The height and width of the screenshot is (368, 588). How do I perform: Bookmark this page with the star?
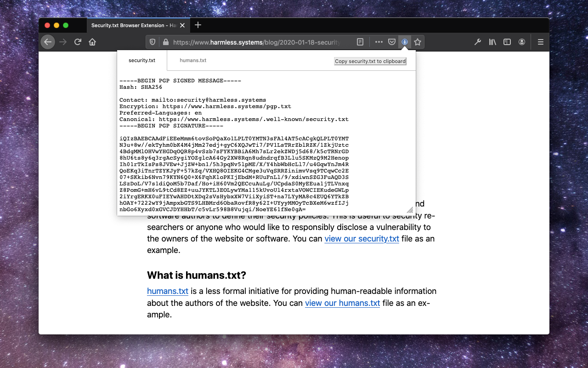pos(418,42)
